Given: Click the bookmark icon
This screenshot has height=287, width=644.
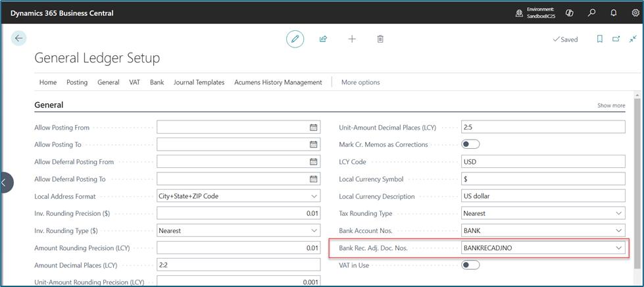Looking at the screenshot, I should click(x=600, y=39).
